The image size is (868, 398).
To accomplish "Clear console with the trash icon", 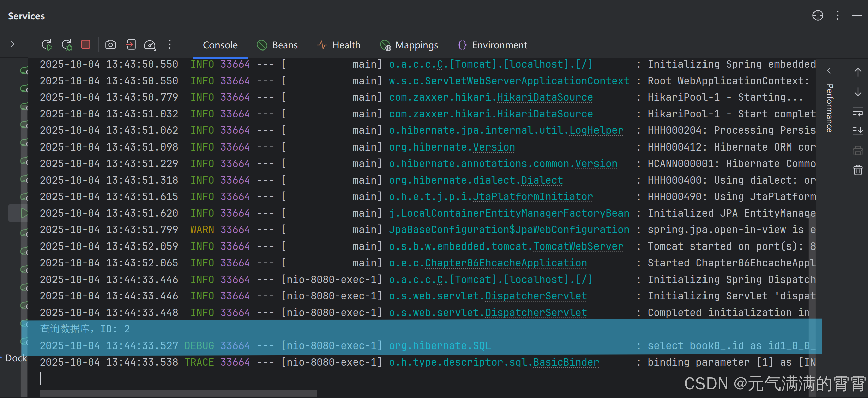I will coord(858,170).
